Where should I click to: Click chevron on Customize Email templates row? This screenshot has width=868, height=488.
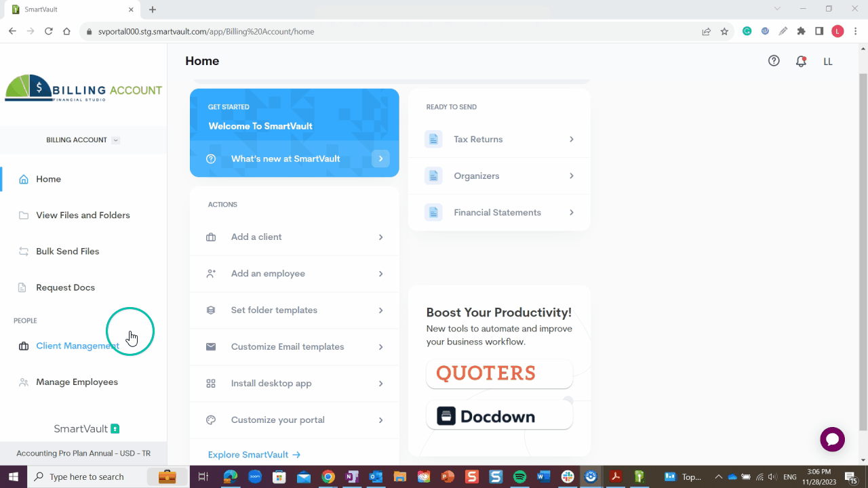[380, 347]
